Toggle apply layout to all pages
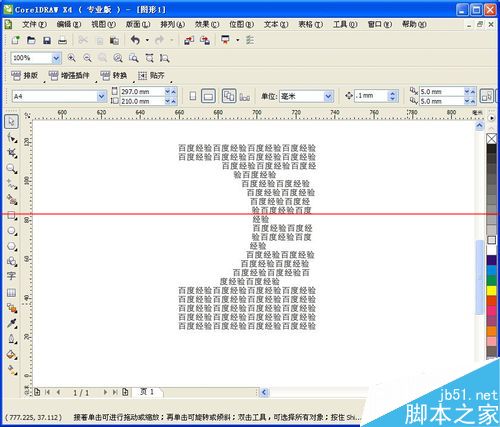500x427 pixels. click(229, 96)
